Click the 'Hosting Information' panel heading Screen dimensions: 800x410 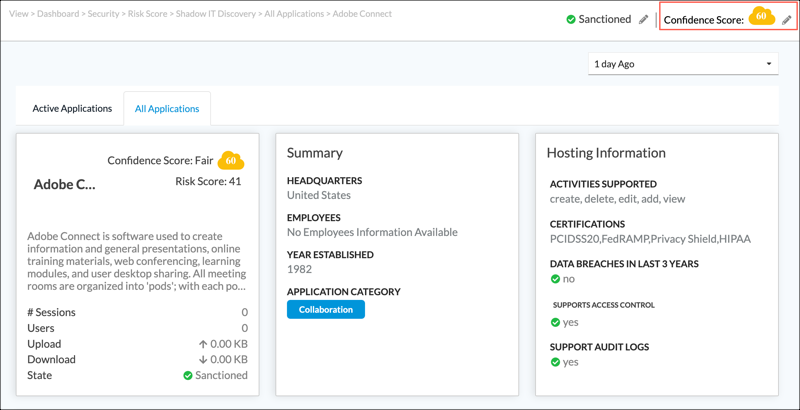(606, 153)
